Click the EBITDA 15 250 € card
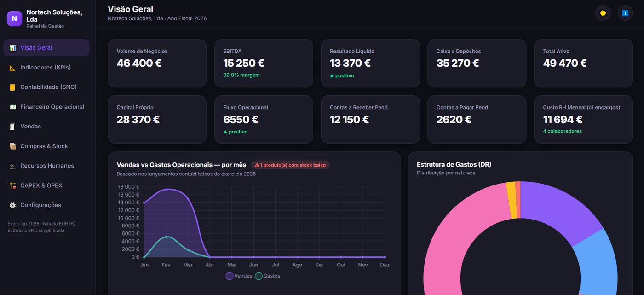This screenshot has height=295, width=644. point(264,63)
